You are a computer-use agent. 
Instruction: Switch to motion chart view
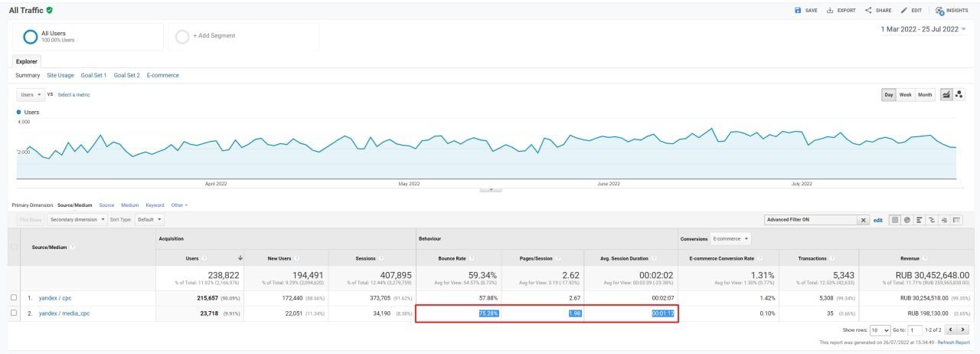959,95
